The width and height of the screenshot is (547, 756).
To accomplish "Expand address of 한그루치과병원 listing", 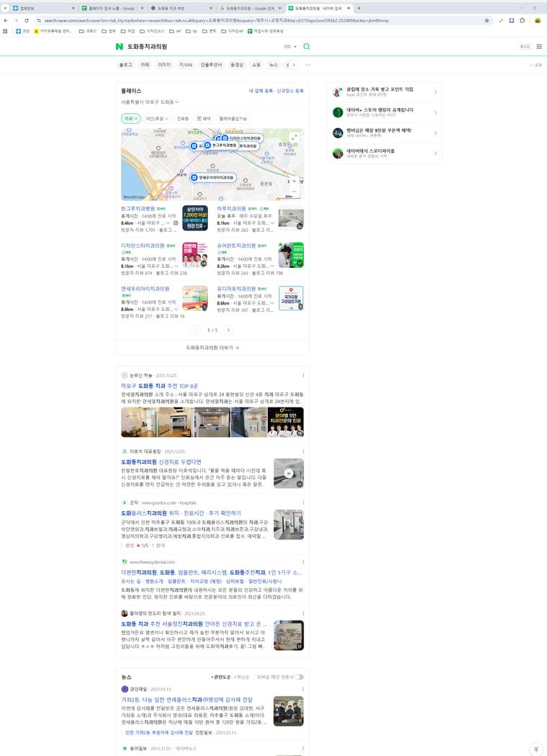I will click(169, 223).
